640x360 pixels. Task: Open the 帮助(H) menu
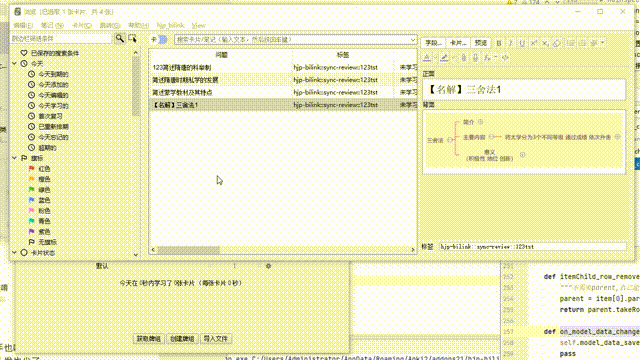(138, 25)
